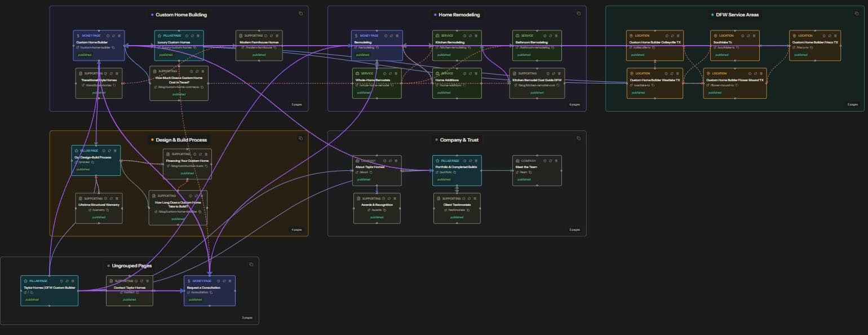Click the trash icon on Kitchen Remodeling node
Image resolution: width=868 pixels, height=335 pixels.
click(476, 36)
